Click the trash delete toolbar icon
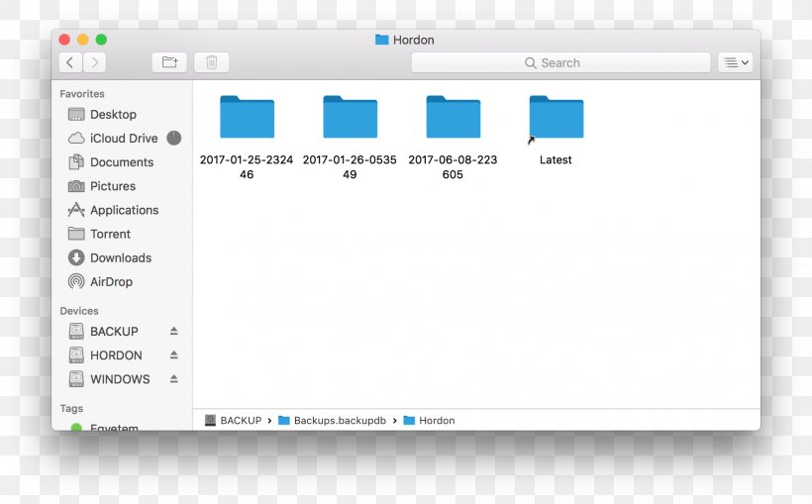Viewport: 812px width, 504px height. click(211, 62)
